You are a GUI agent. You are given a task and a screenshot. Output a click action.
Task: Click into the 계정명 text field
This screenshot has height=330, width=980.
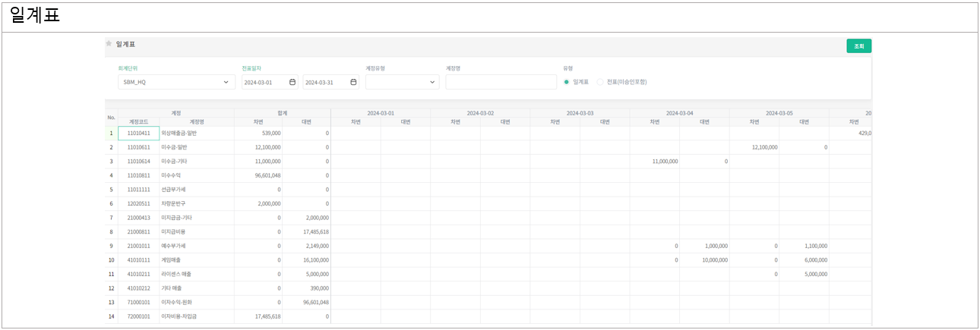501,82
